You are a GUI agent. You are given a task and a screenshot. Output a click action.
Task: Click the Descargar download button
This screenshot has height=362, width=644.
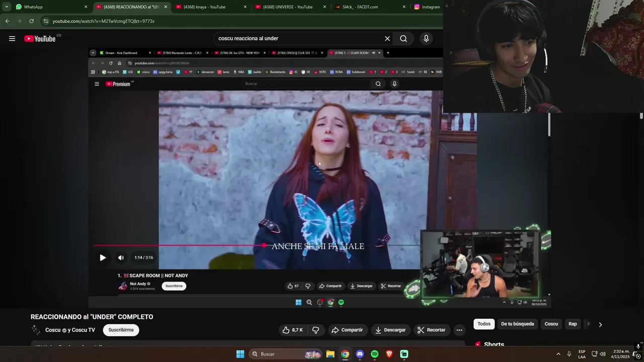tap(390, 330)
